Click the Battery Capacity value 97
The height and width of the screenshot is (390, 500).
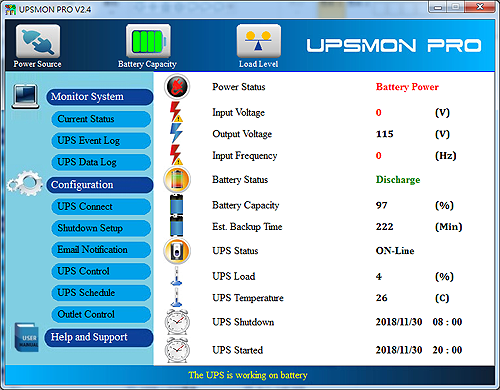382,205
